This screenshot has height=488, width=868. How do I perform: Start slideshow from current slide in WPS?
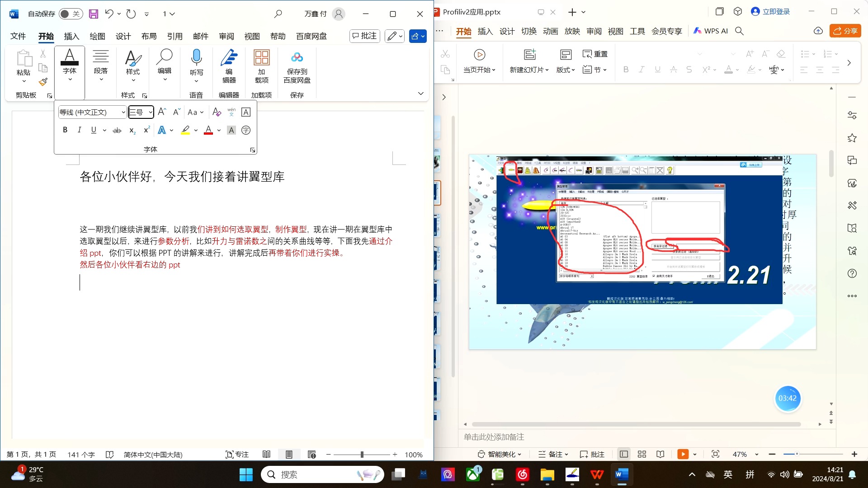pyautogui.click(x=479, y=55)
